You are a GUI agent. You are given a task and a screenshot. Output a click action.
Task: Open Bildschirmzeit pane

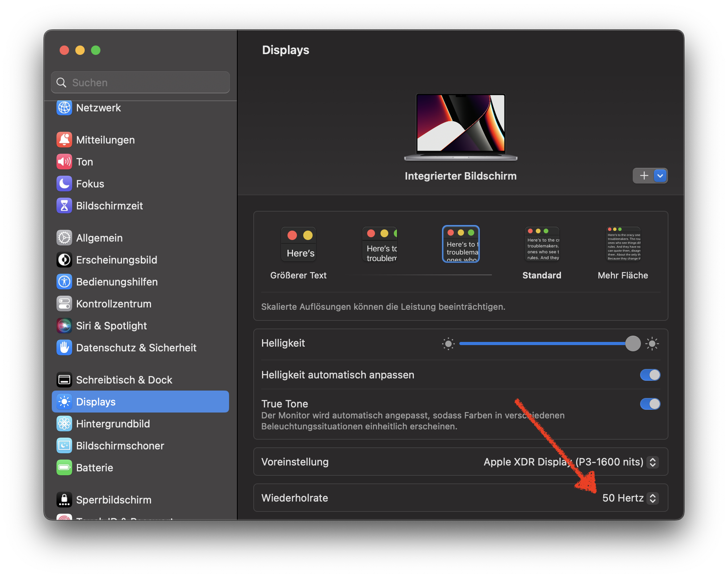pos(140,205)
